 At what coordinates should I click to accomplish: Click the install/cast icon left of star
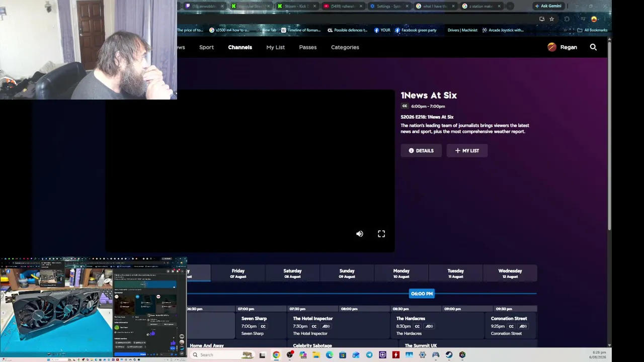pyautogui.click(x=542, y=19)
